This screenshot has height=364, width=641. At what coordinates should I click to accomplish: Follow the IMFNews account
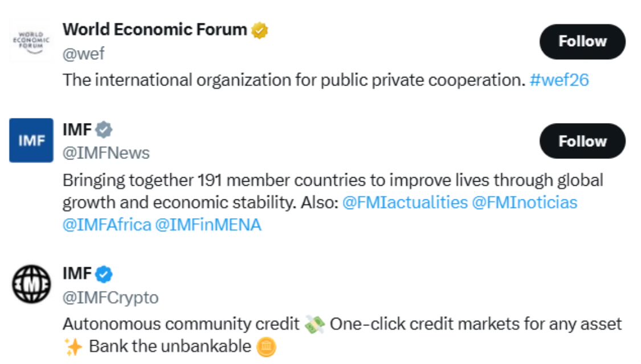[x=582, y=141]
